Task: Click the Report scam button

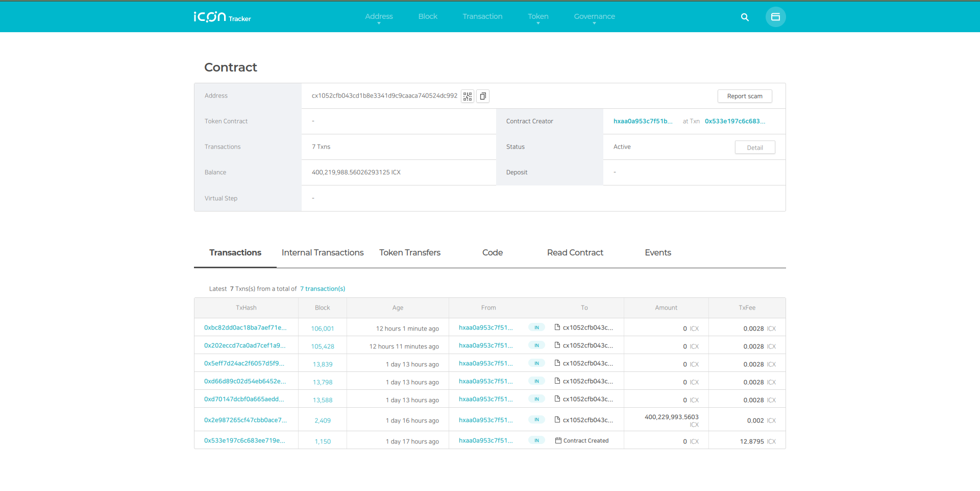Action: point(744,96)
